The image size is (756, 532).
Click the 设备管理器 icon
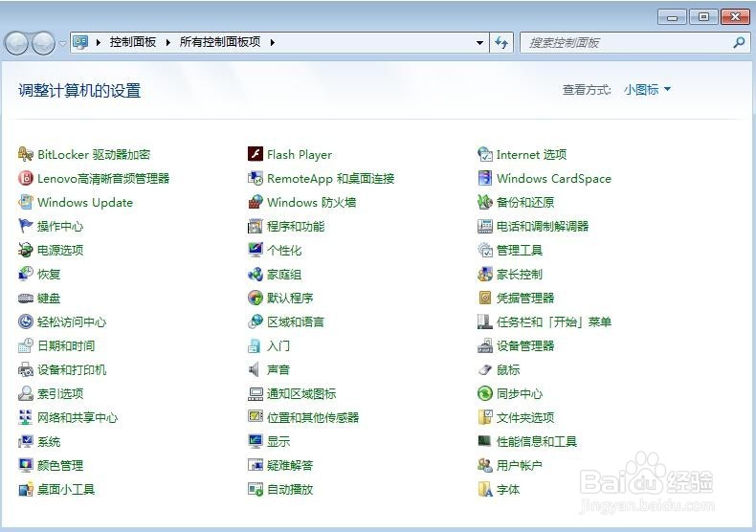[484, 345]
